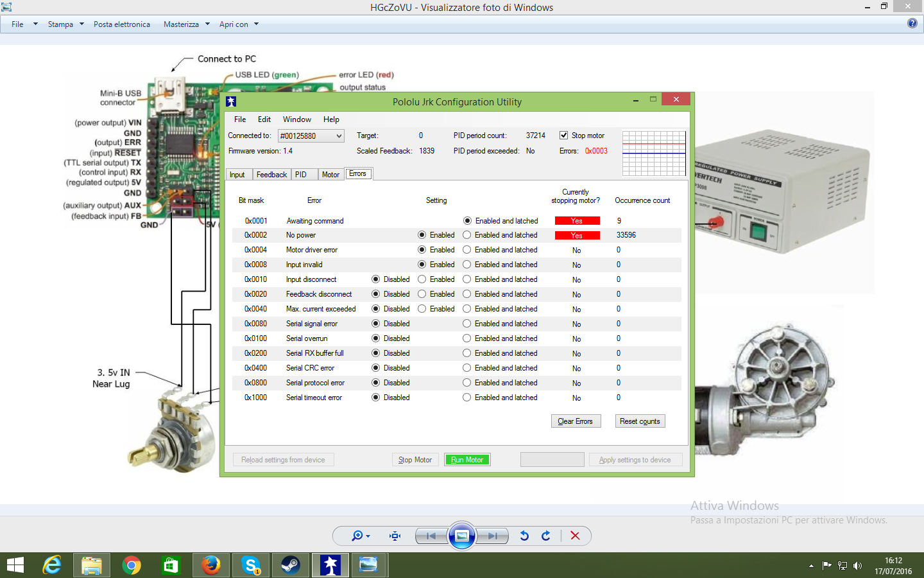Open File Explorer from taskbar

click(92, 565)
